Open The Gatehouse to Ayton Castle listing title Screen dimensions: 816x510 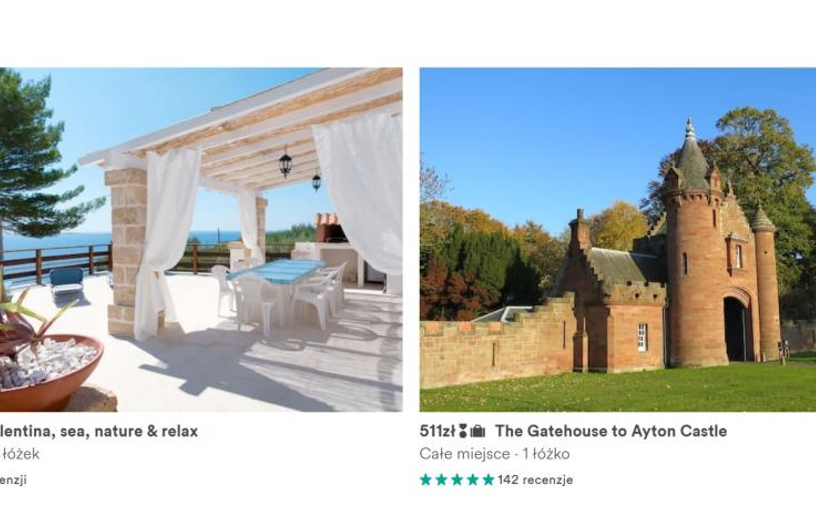point(611,431)
